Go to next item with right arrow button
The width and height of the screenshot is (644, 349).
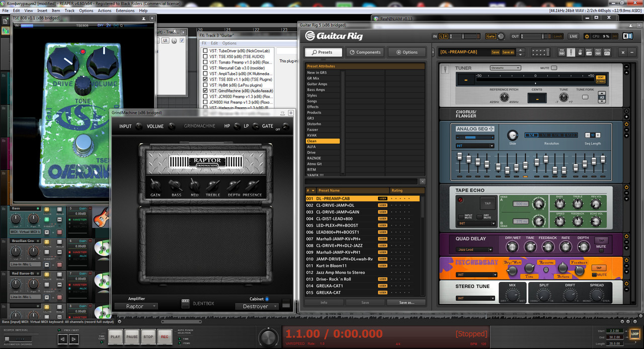(73, 339)
